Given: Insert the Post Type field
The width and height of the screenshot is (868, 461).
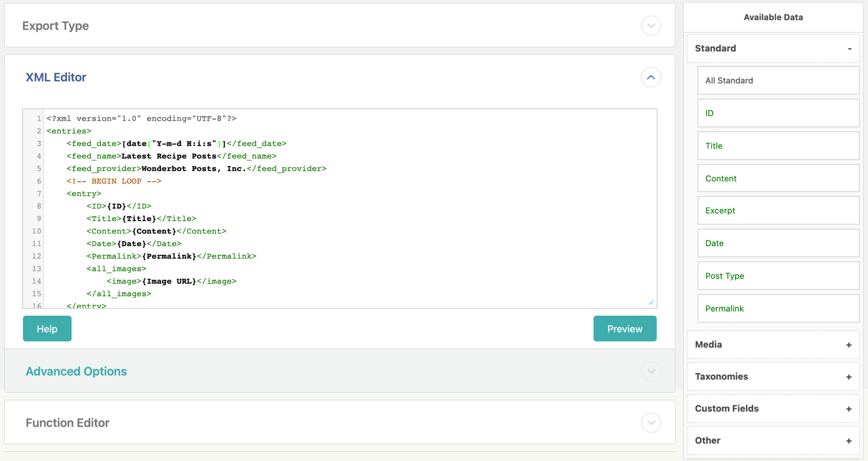Looking at the screenshot, I should pyautogui.click(x=778, y=276).
